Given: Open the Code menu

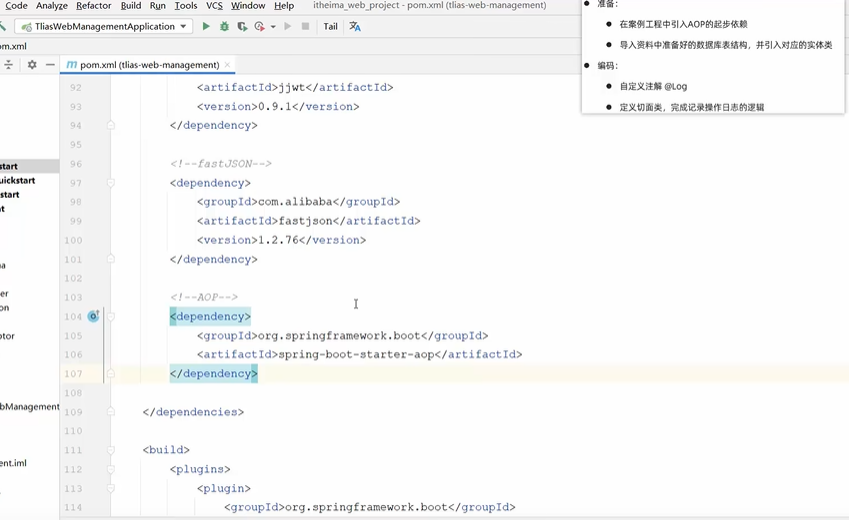Looking at the screenshot, I should [15, 5].
